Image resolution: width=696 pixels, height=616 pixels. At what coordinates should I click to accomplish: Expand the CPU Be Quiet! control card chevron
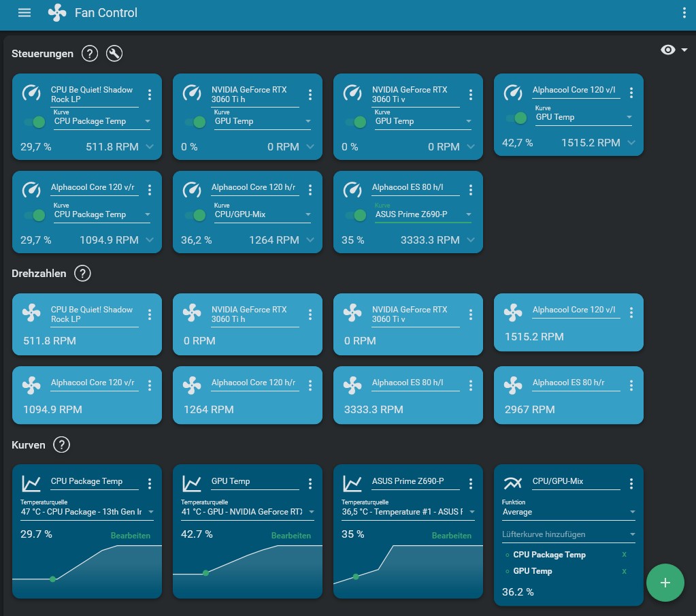click(x=150, y=146)
